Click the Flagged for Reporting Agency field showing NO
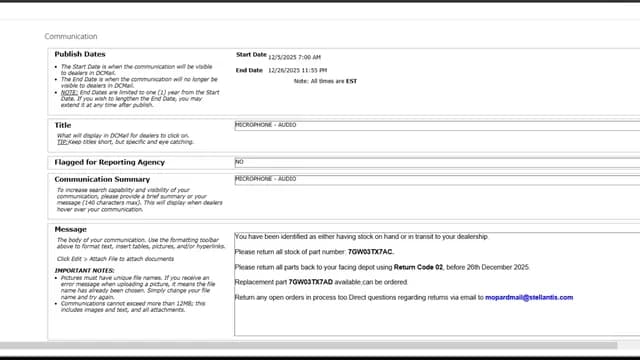 pyautogui.click(x=437, y=162)
